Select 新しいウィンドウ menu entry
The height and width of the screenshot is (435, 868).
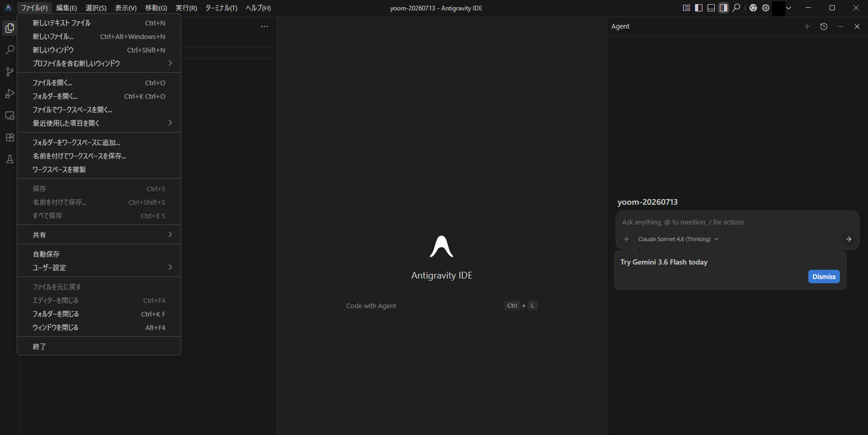[x=99, y=50]
